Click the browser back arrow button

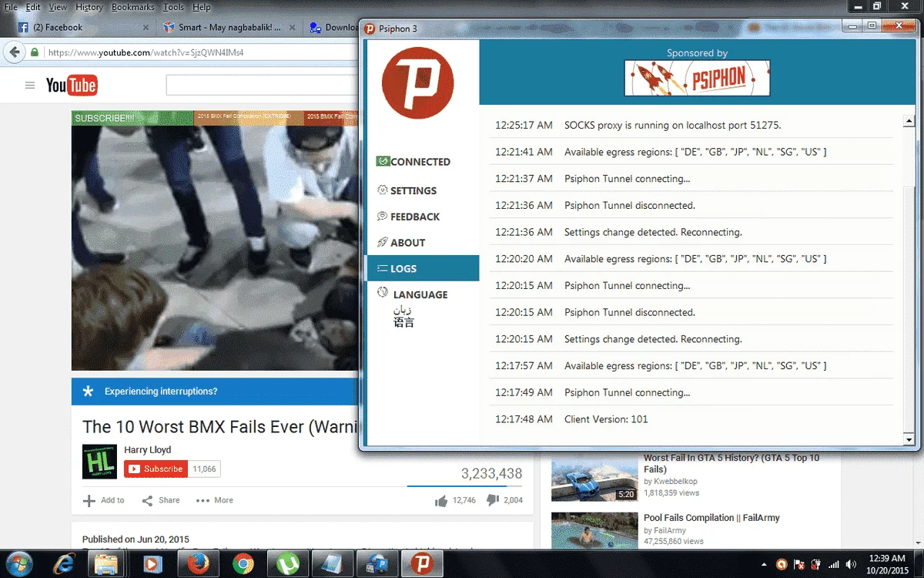(14, 52)
